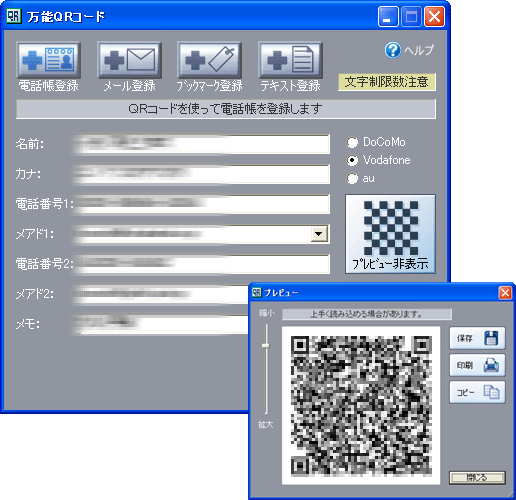Click the 文字制限数注意 warning button
This screenshot has width=516, height=500.
387,82
